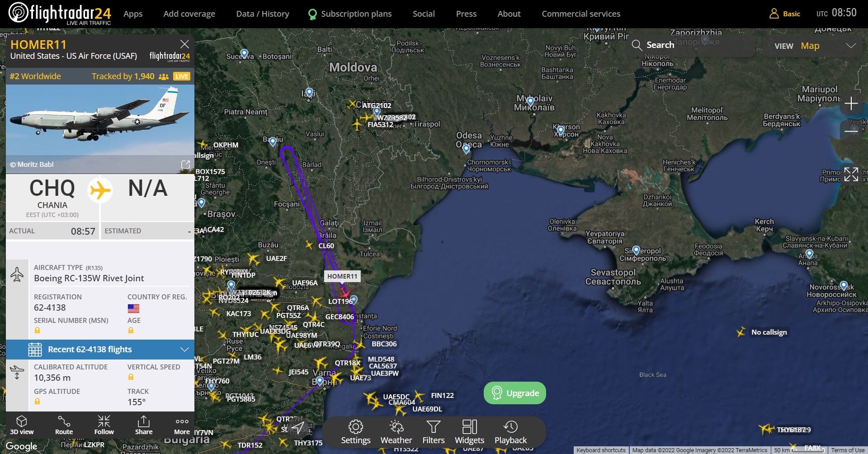868x454 pixels.
Task: Open the Widgets panel
Action: 469,432
